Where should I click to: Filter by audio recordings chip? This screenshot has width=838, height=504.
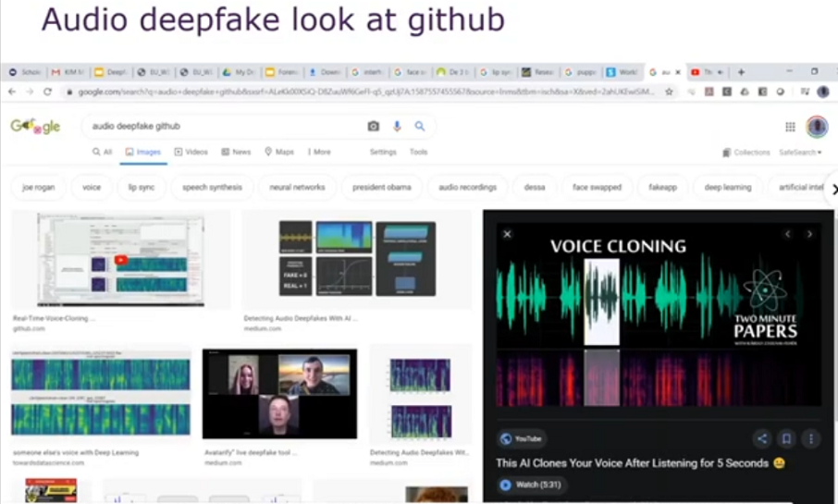(x=468, y=187)
